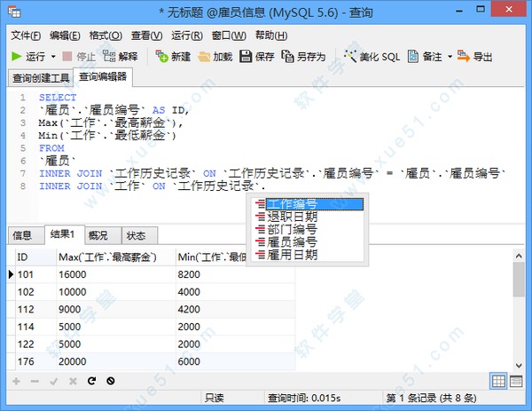
Task: Click the Stop (停止) button
Action: click(x=79, y=57)
